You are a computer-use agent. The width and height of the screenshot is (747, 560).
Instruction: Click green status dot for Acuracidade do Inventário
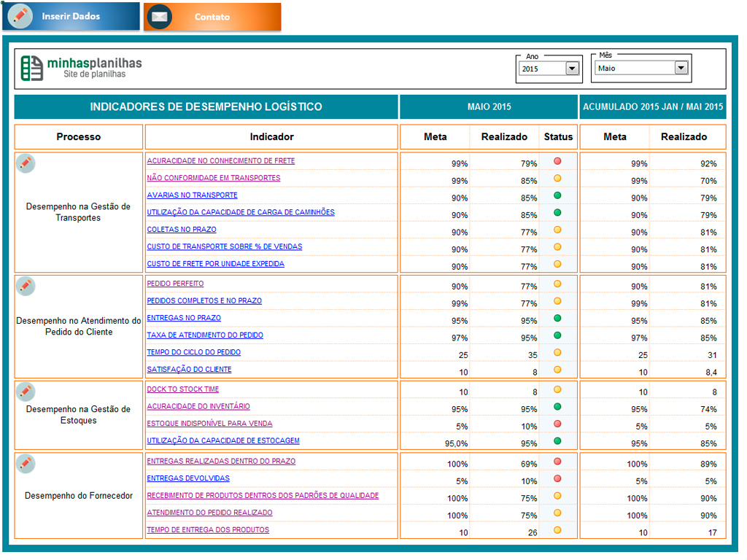click(x=557, y=407)
